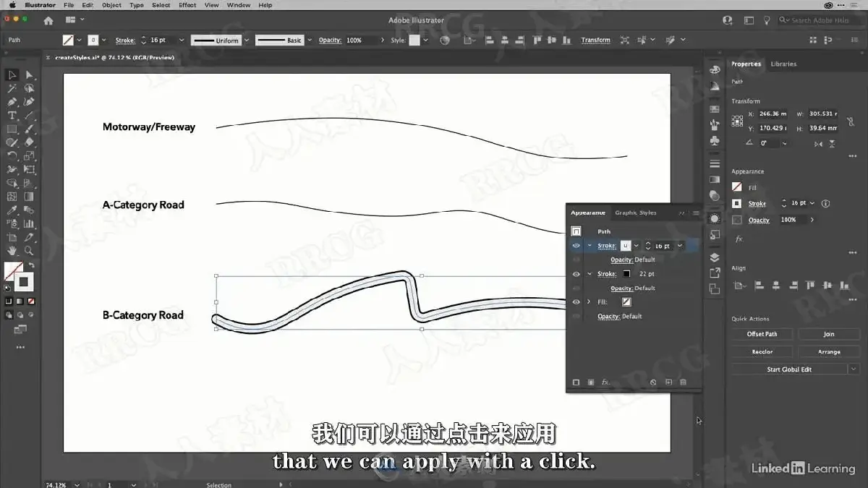Collapse the 22 pt Stroke row
868x488 pixels.
click(590, 274)
